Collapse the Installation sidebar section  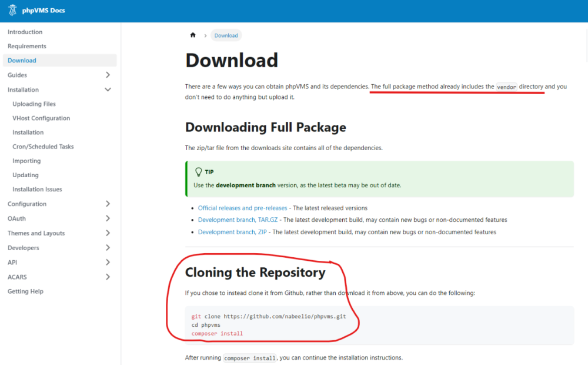coord(108,89)
